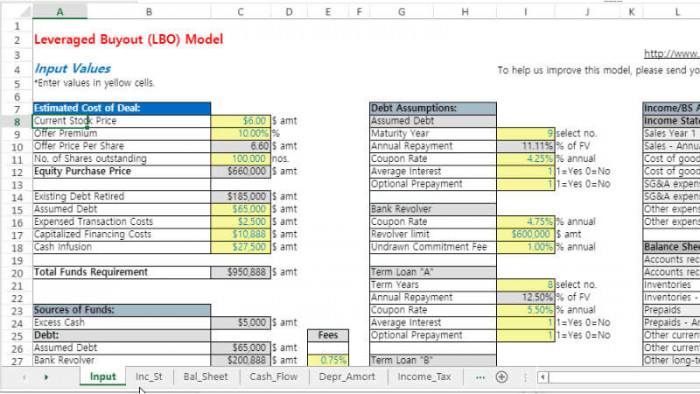
Task: Switch to the Inc_St sheet tab
Action: (x=149, y=377)
